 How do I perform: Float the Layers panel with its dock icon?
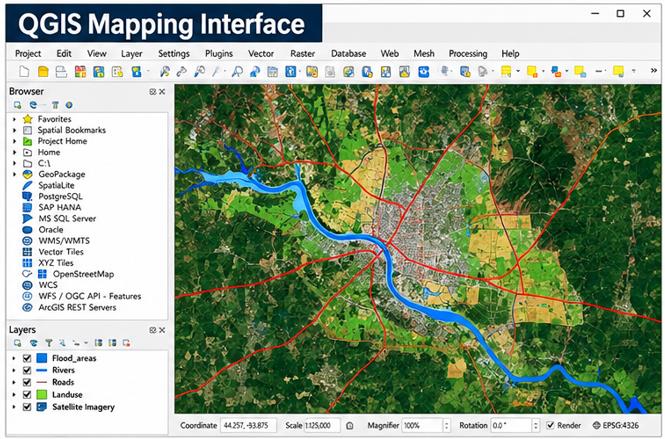tap(153, 330)
